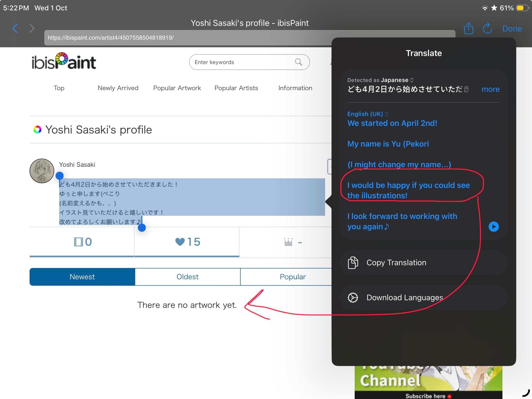The height and width of the screenshot is (399, 532).
Task: Tap the Wi-Fi status icon
Action: point(485,8)
